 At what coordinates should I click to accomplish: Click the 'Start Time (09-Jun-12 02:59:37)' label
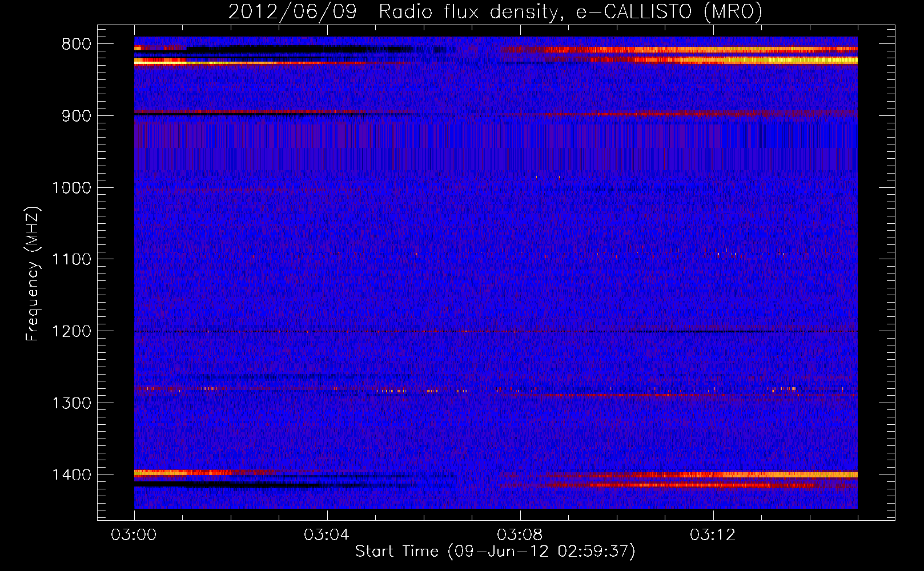tap(495, 552)
